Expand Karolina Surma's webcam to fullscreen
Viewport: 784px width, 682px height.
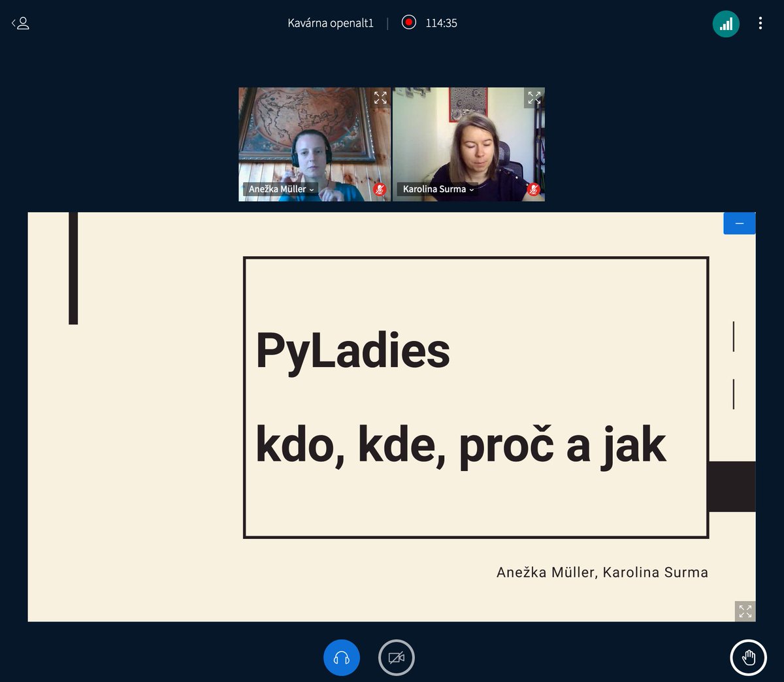534,97
